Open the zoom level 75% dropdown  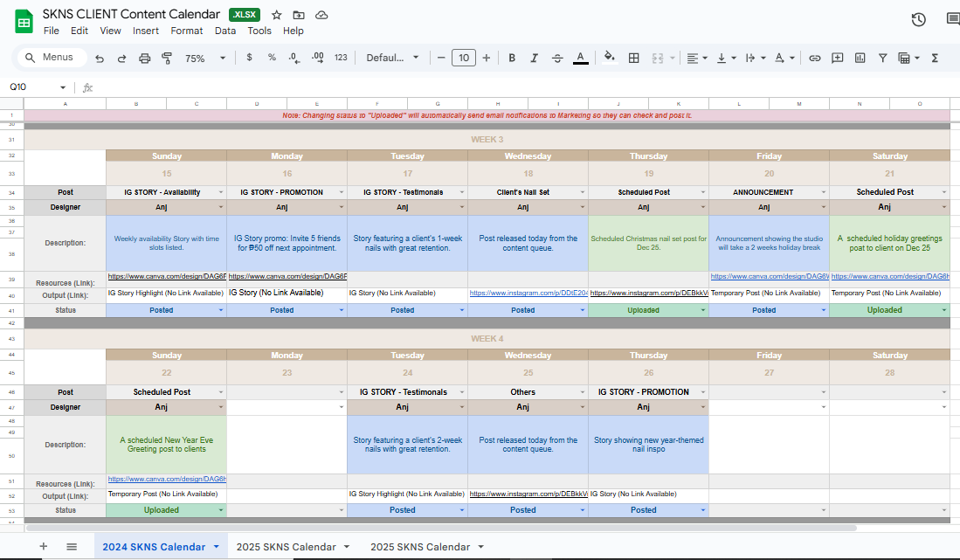point(204,58)
